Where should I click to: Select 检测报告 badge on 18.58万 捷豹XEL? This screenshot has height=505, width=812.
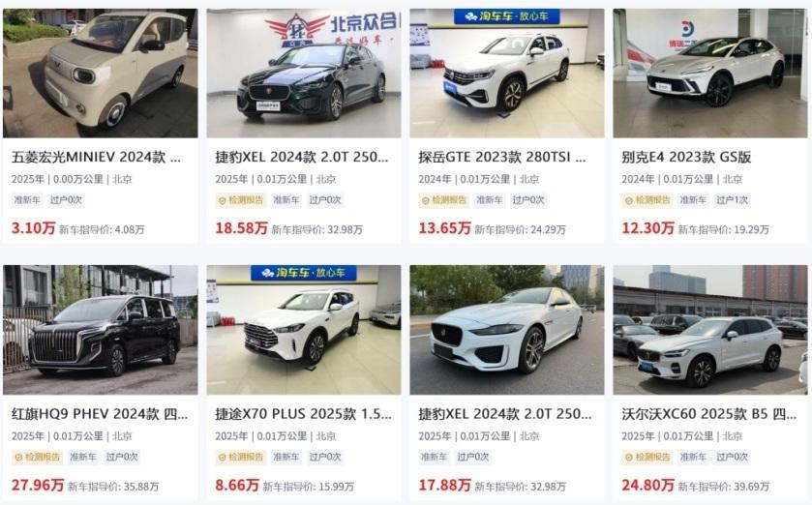[x=241, y=200]
